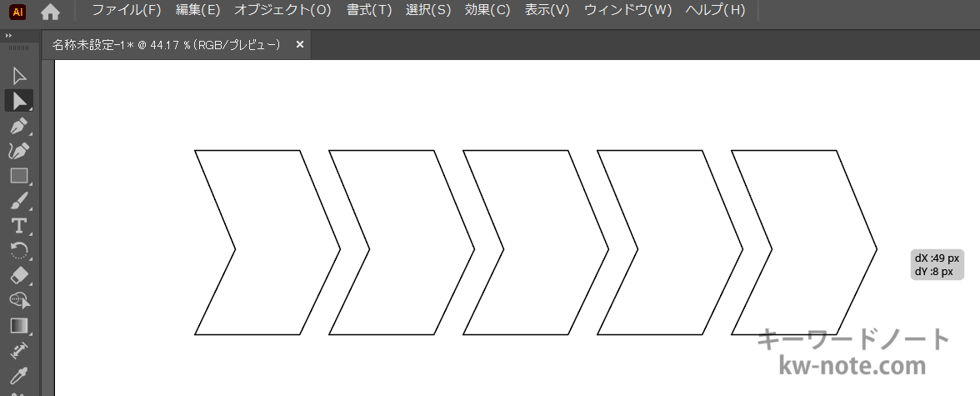980x396 pixels.
Task: Open the ウィンドウ(W) menu
Action: pyautogui.click(x=627, y=11)
